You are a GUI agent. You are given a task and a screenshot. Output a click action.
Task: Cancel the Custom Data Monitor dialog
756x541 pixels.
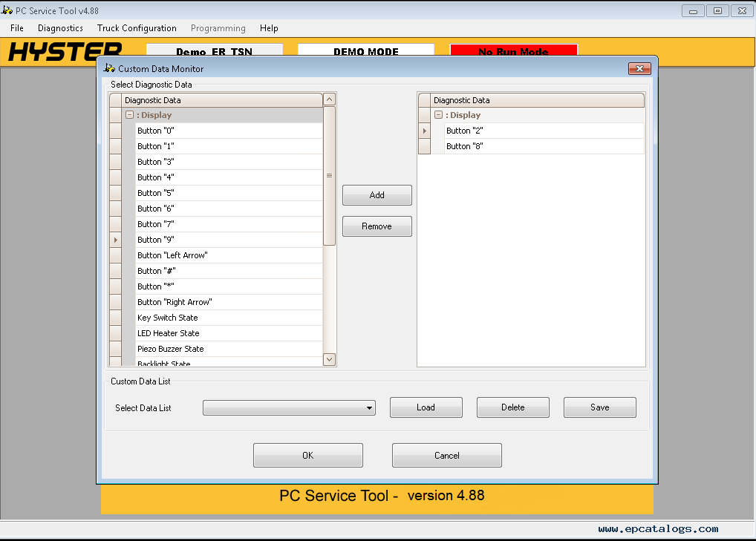[x=446, y=455]
